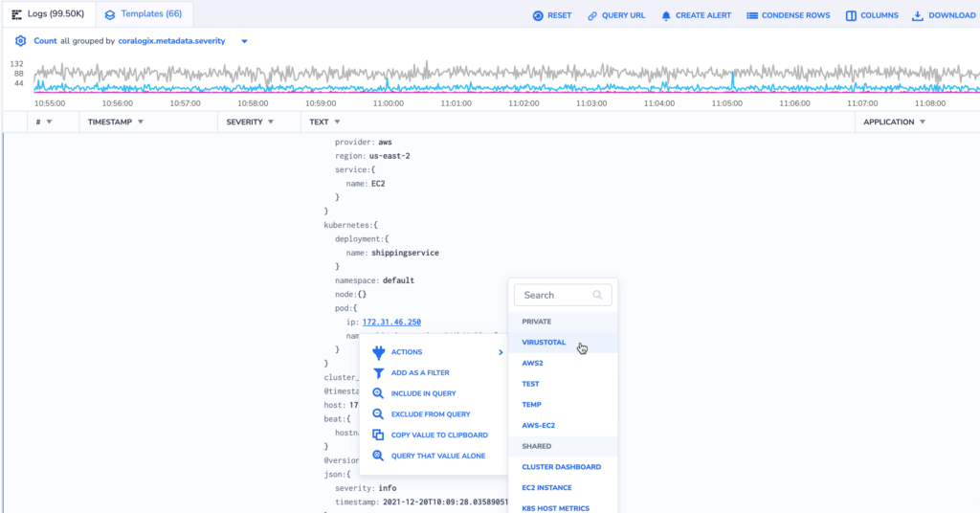The width and height of the screenshot is (980, 513).
Task: Click coralogix.metadata.severity grouping link
Action: coord(172,41)
